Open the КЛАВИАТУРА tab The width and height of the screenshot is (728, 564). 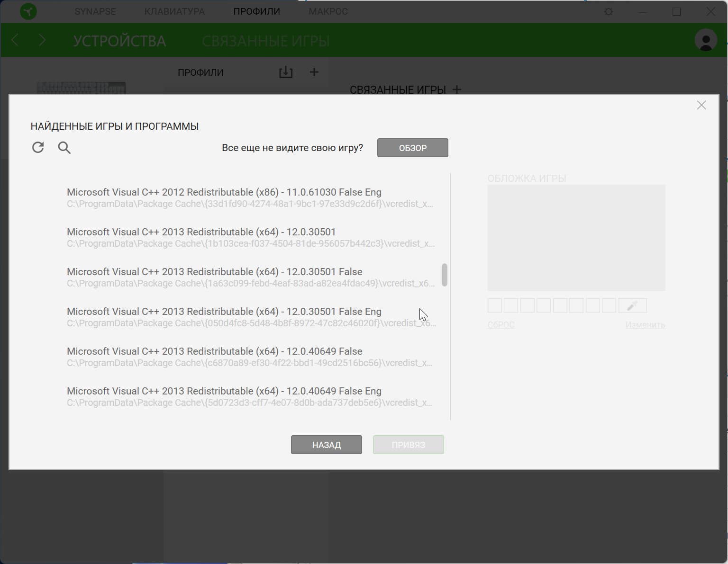pos(174,11)
